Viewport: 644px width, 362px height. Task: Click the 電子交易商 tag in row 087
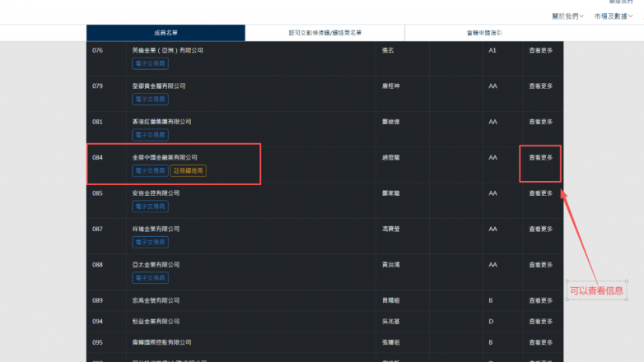[x=150, y=242]
